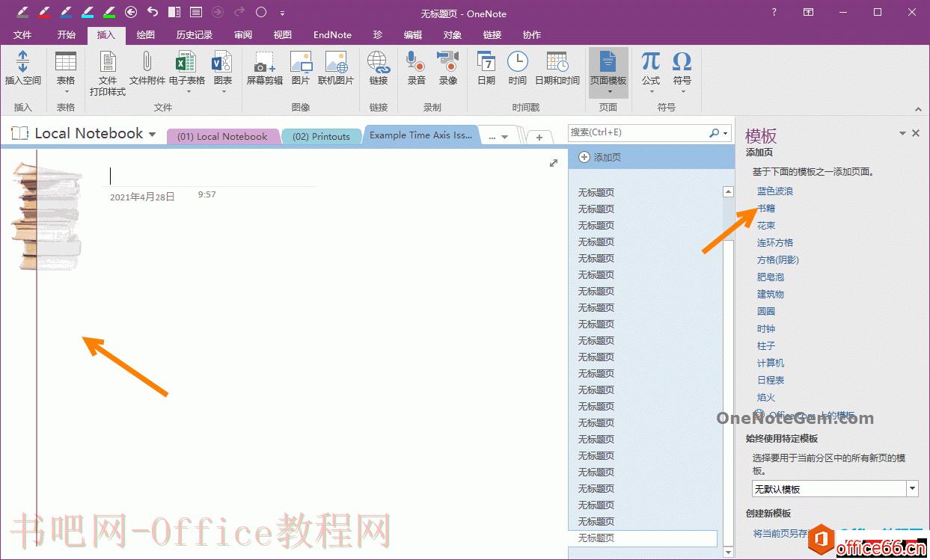Switch to the 开始 ribbon tab
Screen dimensions: 930x560
click(67, 35)
